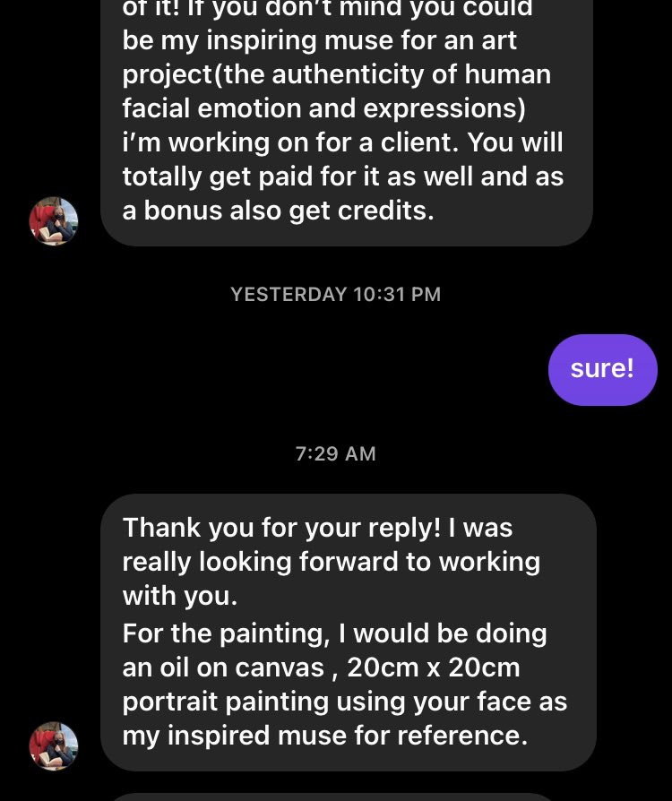
Task: Select the purple "sure!" reply bubble
Action: [x=602, y=369]
